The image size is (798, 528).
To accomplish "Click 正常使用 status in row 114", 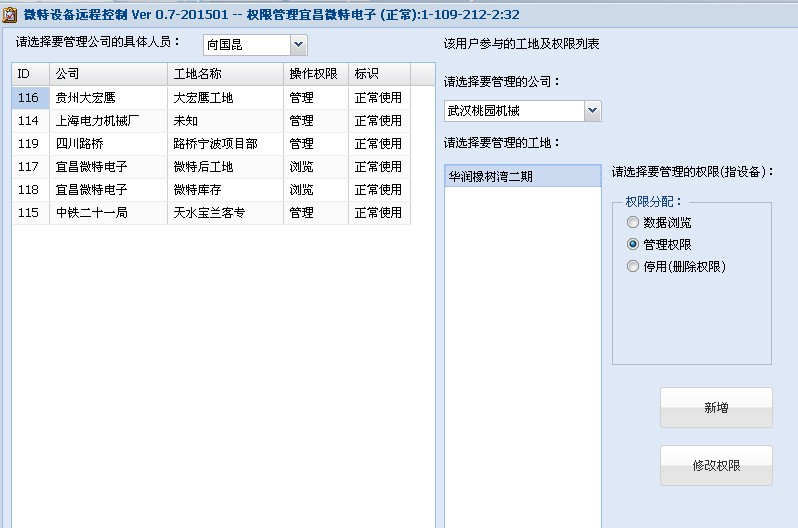I will coord(380,121).
